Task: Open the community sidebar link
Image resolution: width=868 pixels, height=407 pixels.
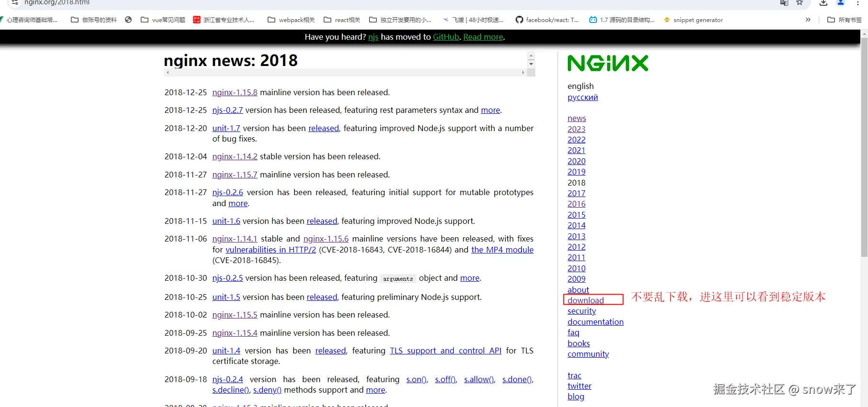Action: (x=588, y=354)
